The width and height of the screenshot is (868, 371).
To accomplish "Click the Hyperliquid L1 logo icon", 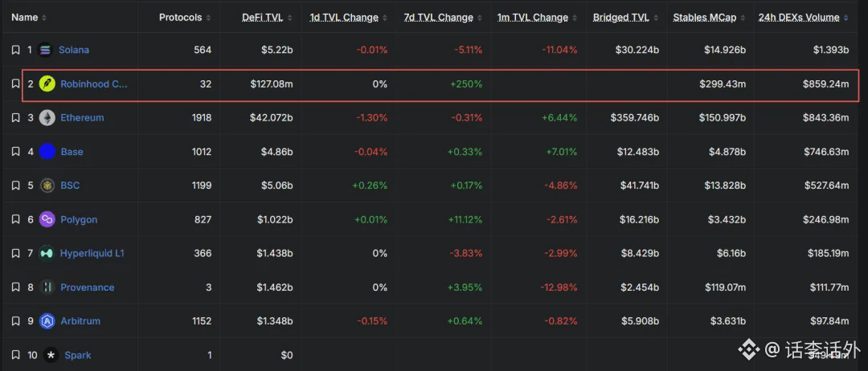I will pyautogui.click(x=47, y=253).
